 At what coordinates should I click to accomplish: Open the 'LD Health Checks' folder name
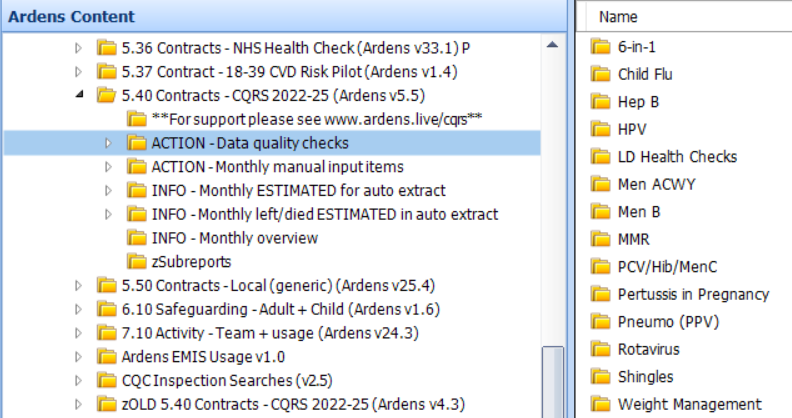pyautogui.click(x=677, y=156)
